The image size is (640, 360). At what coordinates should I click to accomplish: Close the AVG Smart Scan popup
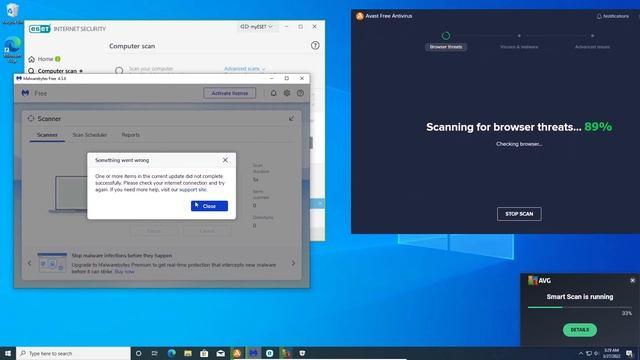click(632, 280)
